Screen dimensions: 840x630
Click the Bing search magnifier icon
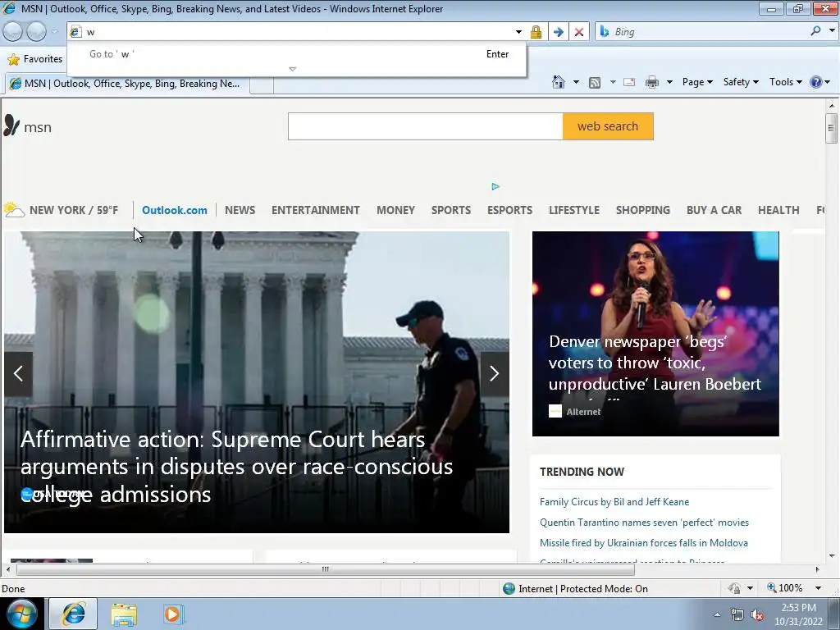(815, 31)
